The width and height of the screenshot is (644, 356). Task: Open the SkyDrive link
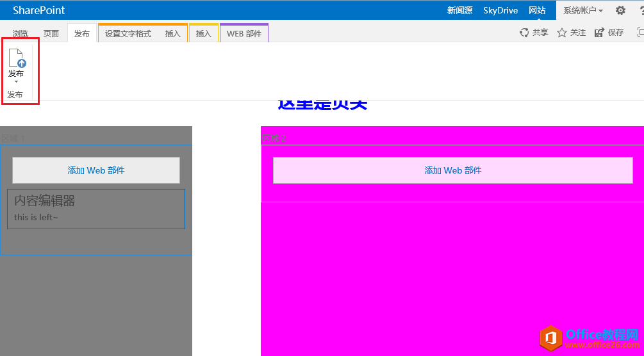tap(500, 10)
